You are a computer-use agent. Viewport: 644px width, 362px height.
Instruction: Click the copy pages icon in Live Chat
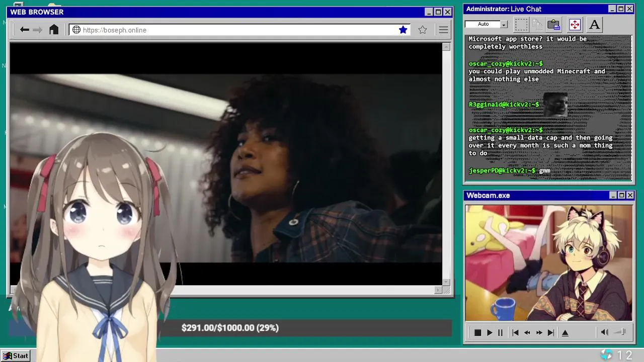[537, 24]
